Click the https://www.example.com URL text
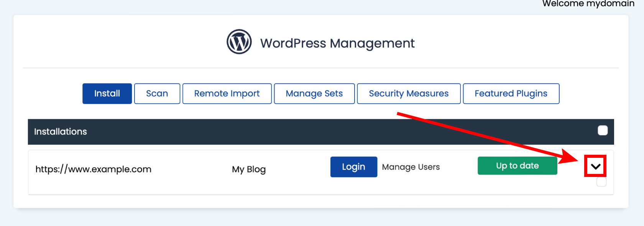Viewport: 644px width, 226px height. point(94,169)
